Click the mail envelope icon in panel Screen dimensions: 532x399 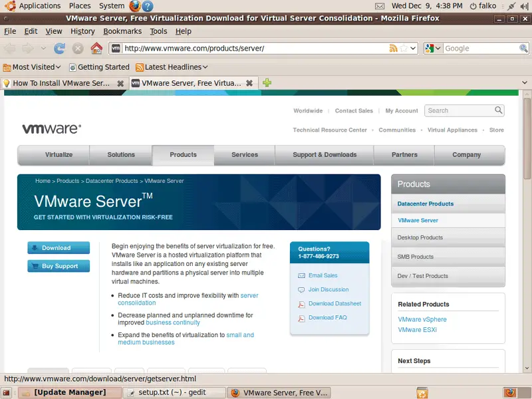380,6
